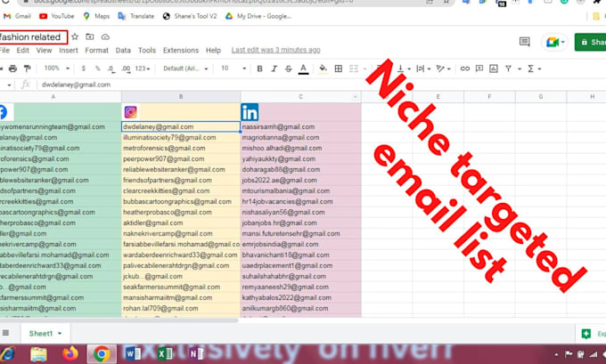Open vertical align options
Screen dimensions: 606x364
(x=404, y=69)
